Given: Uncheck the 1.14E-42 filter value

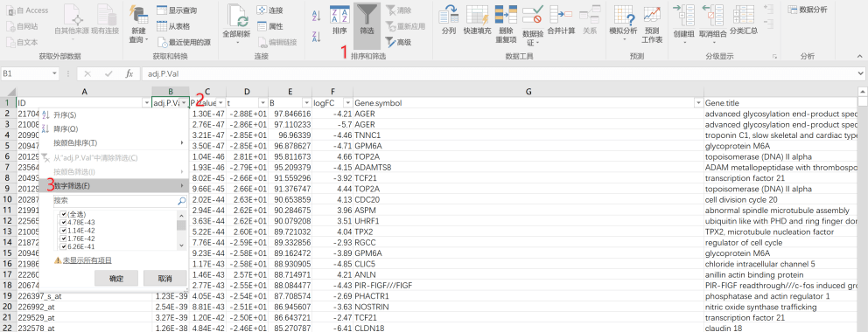Looking at the screenshot, I should [x=64, y=231].
